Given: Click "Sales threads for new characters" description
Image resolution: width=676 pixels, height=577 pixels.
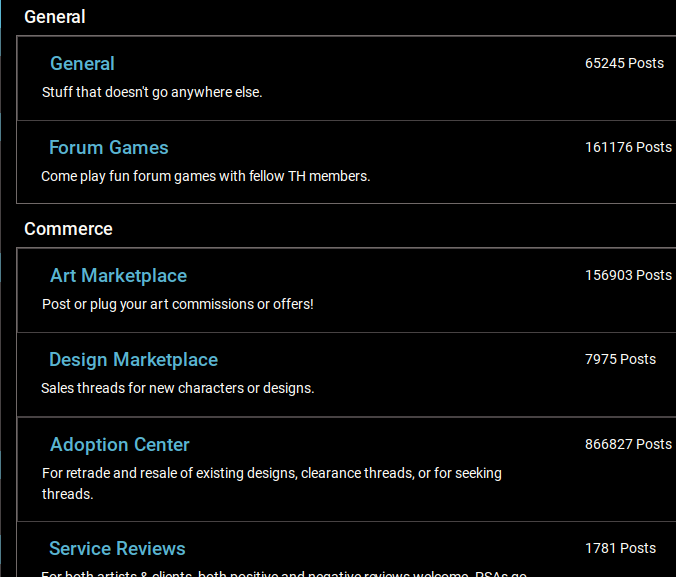Looking at the screenshot, I should coord(177,388).
